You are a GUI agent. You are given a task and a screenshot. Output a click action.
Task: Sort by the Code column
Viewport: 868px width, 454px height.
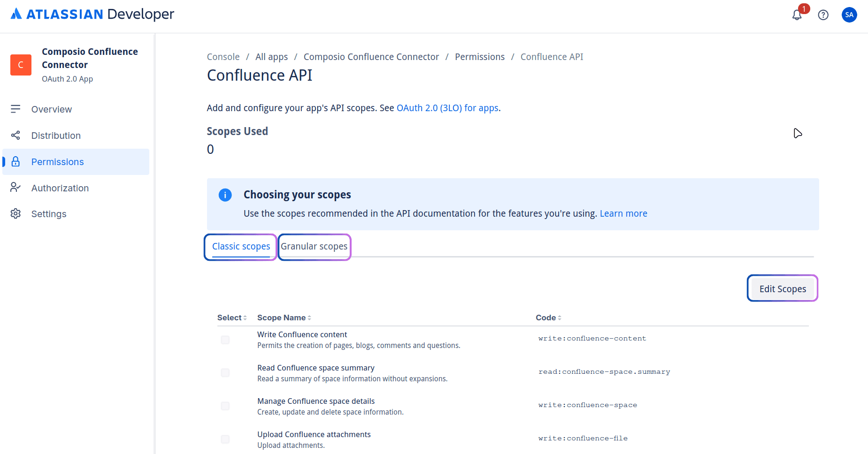pos(548,318)
